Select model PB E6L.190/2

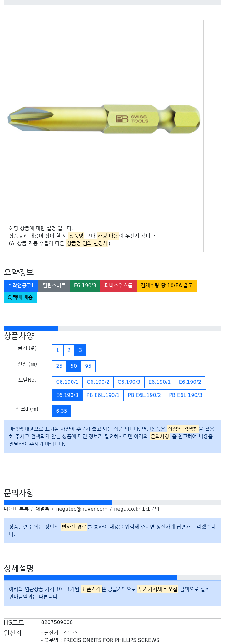coord(144,395)
